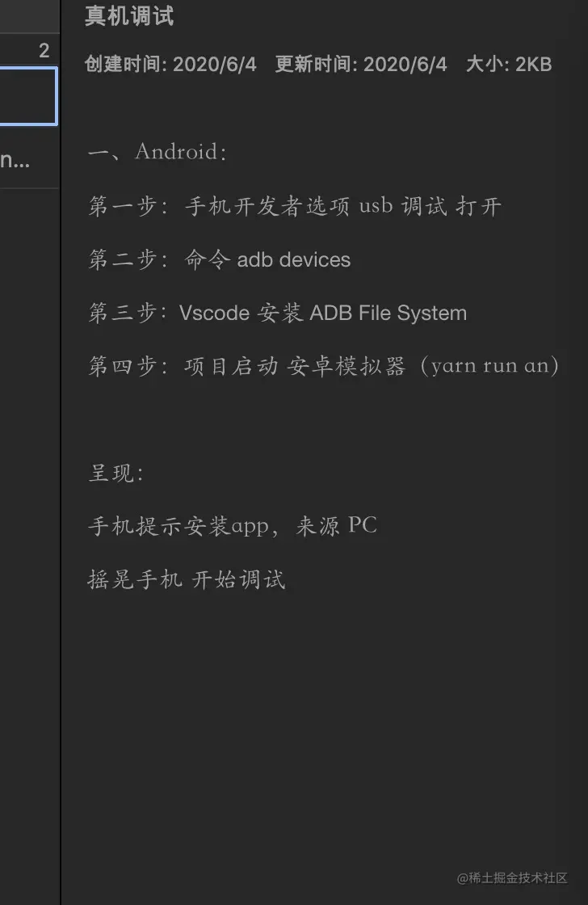Click the 来源 PC text
Image resolution: width=588 pixels, height=905 pixels.
pyautogui.click(x=337, y=526)
